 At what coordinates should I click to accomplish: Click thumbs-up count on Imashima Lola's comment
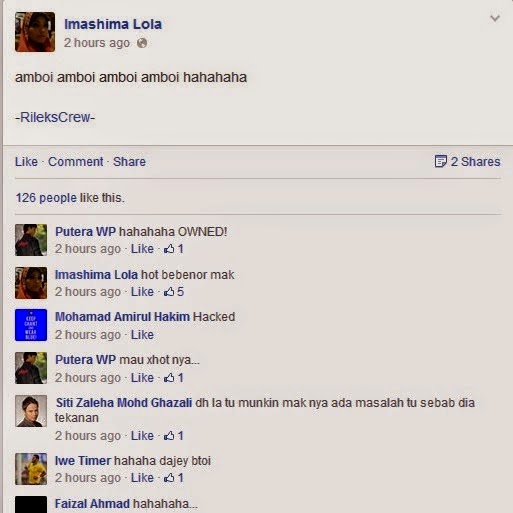click(x=173, y=292)
